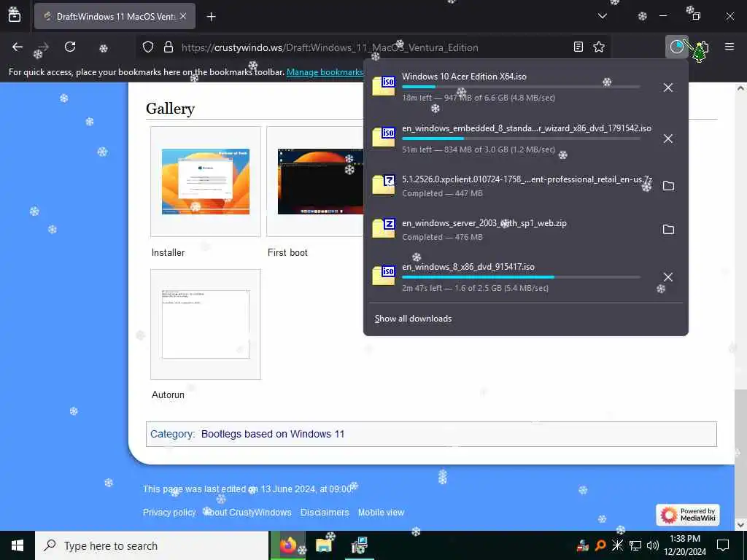747x560 pixels.
Task: Reload the current page
Action: click(x=70, y=47)
